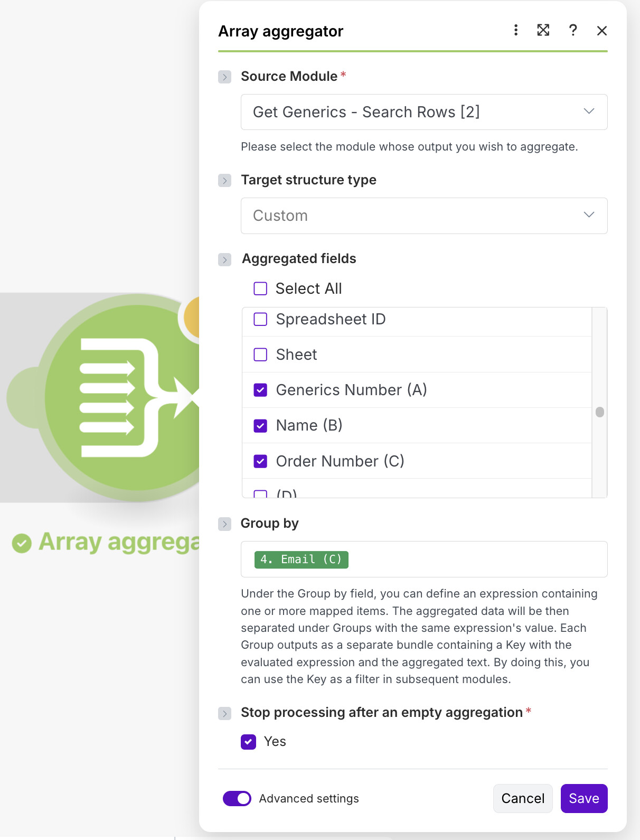Open the Source Module dropdown
Image resolution: width=640 pixels, height=840 pixels.
click(423, 112)
